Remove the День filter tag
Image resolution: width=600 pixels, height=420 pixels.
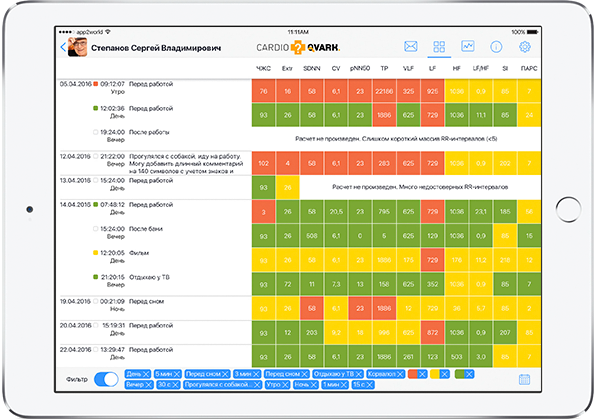click(x=146, y=374)
